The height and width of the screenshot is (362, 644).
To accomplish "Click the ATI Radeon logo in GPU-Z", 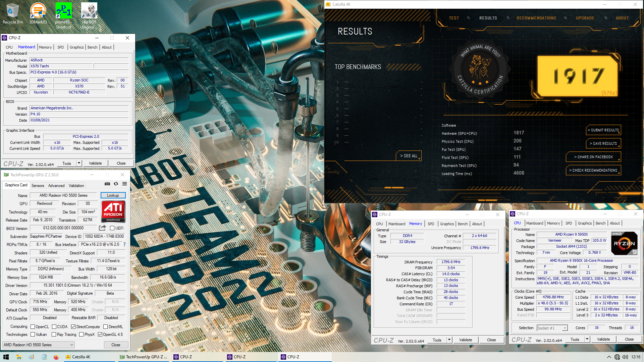I will pyautogui.click(x=113, y=212).
